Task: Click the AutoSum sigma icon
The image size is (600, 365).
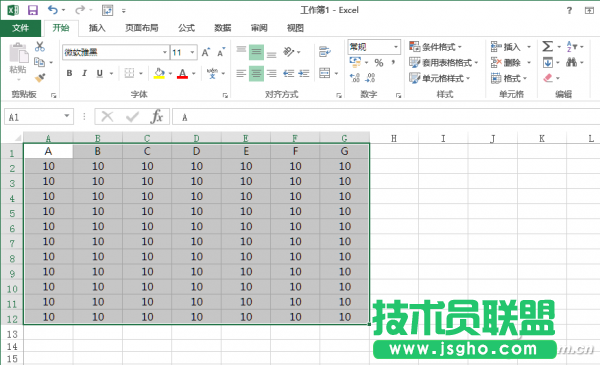Action: 548,47
